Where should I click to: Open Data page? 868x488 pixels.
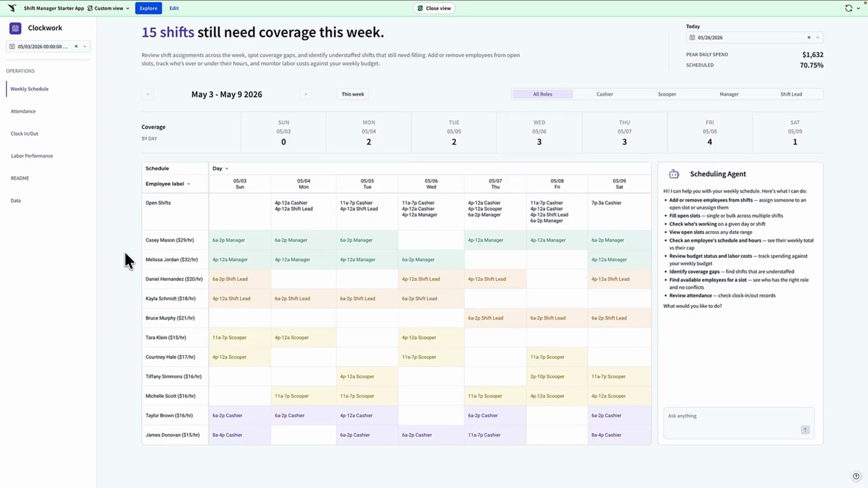pos(16,200)
